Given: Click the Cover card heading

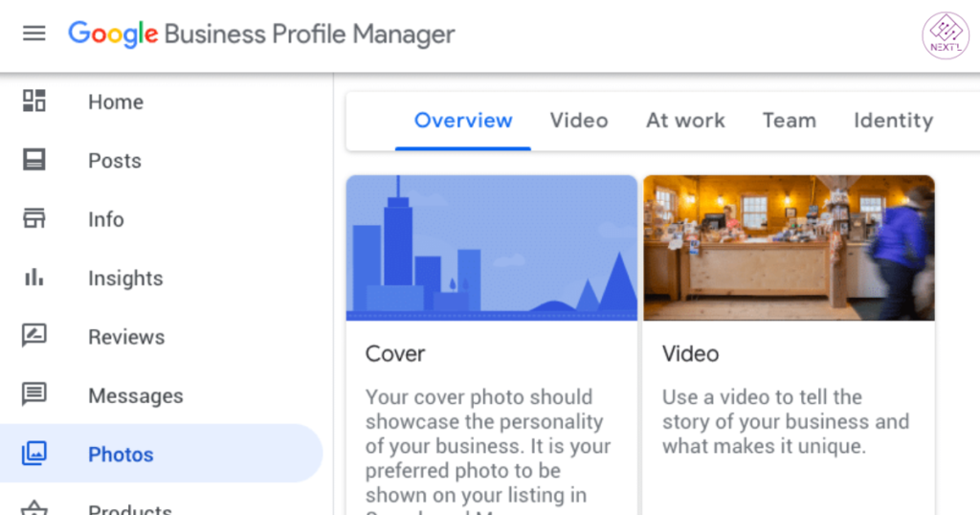Looking at the screenshot, I should point(395,354).
